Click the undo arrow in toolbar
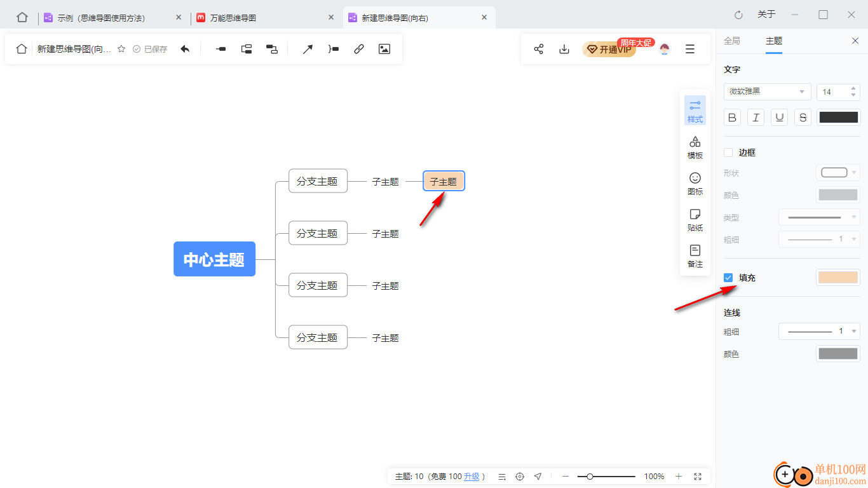 (185, 49)
